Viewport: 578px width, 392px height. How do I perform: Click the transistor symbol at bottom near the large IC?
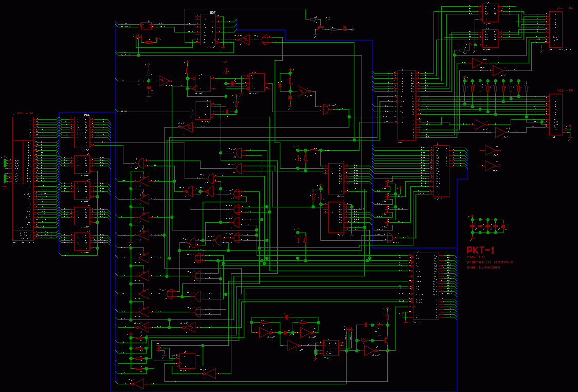385,340
